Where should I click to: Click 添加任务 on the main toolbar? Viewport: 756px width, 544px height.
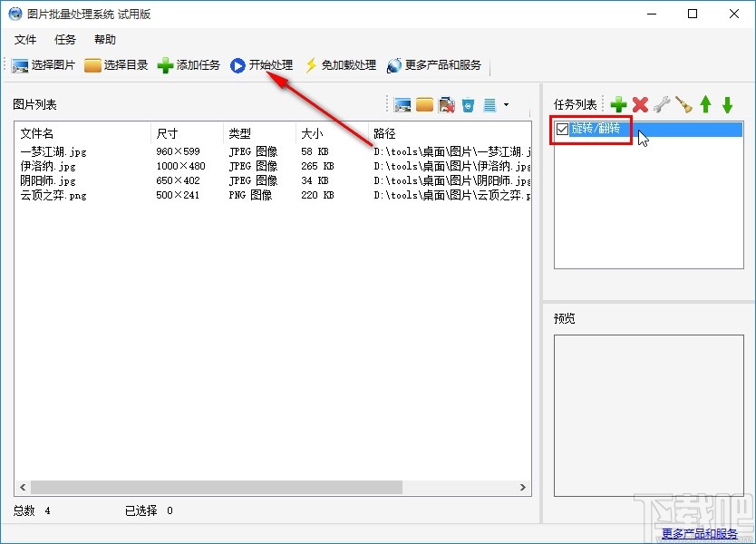pyautogui.click(x=189, y=64)
